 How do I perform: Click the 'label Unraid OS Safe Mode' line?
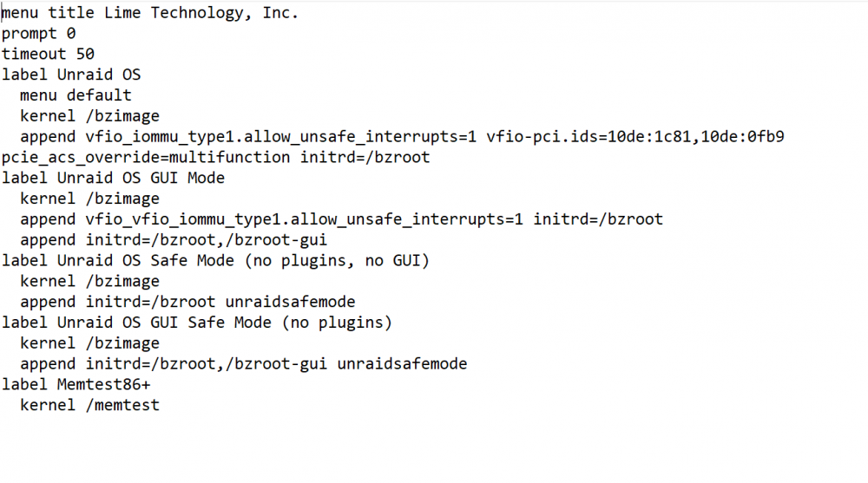point(215,261)
